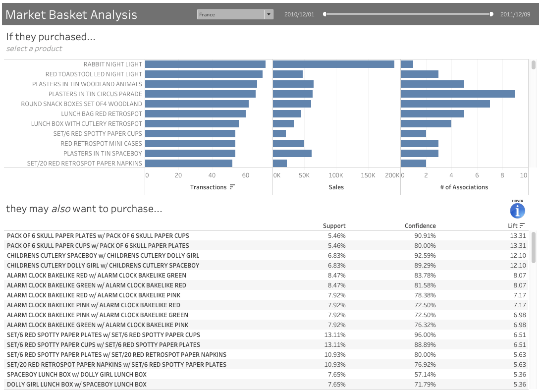This screenshot has width=541, height=392.
Task: Select the RABBIT NIGHT LIGHT transactions bar
Action: 206,64
